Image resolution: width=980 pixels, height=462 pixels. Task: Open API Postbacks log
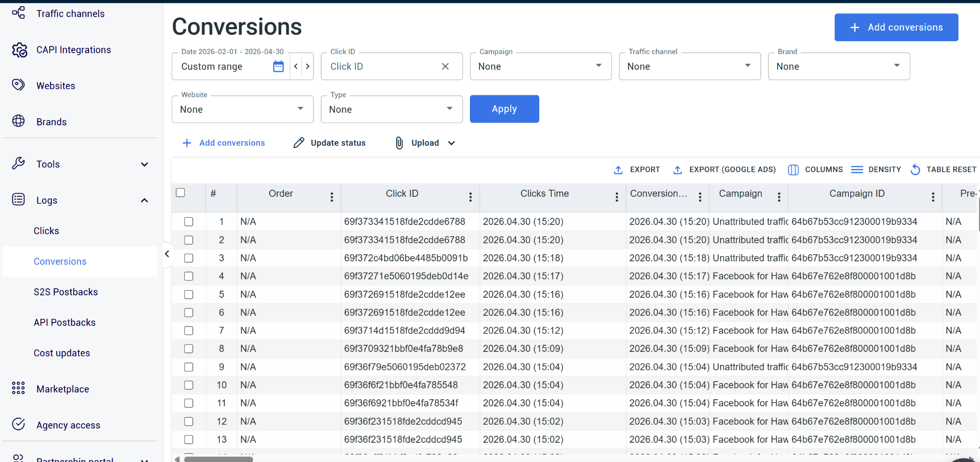click(x=65, y=323)
